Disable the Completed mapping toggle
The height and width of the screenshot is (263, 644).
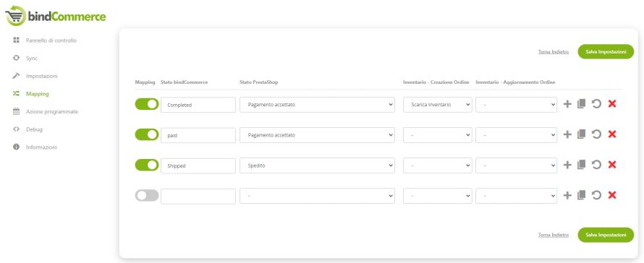pos(147,104)
